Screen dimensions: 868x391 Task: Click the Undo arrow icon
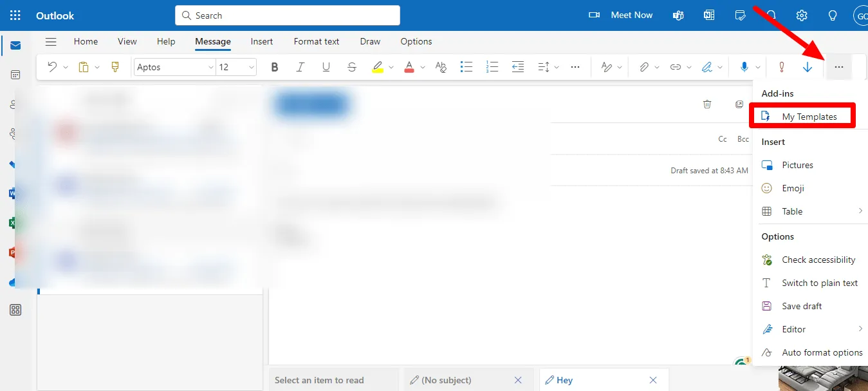52,67
